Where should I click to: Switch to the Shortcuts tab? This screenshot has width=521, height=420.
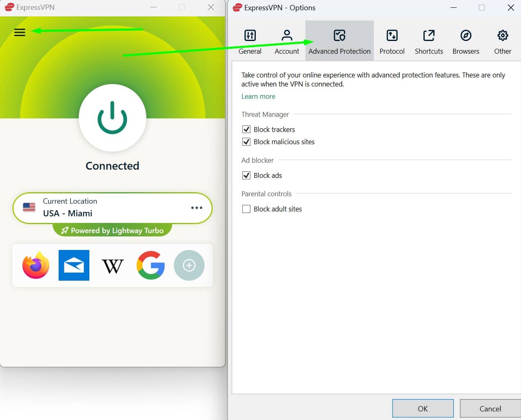tap(429, 41)
